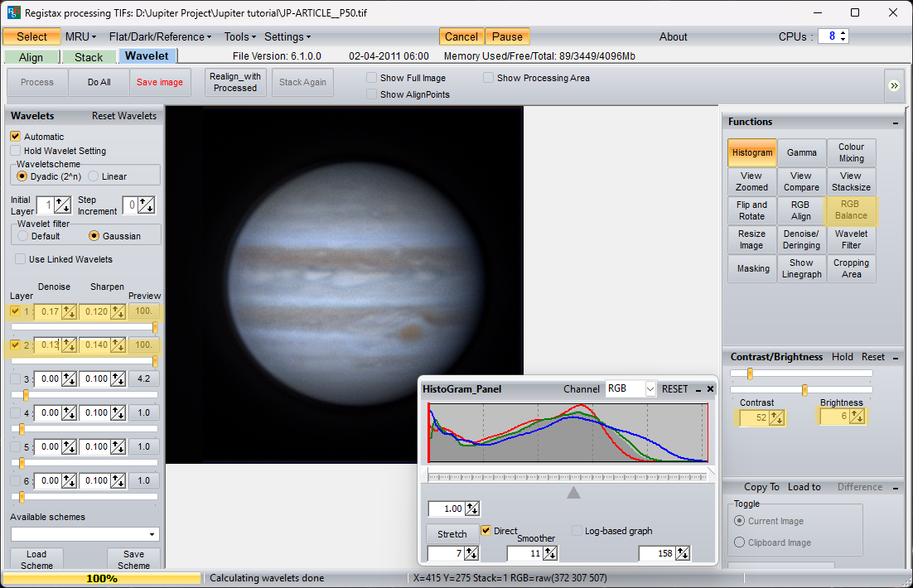Enable Log-based graph

[577, 530]
